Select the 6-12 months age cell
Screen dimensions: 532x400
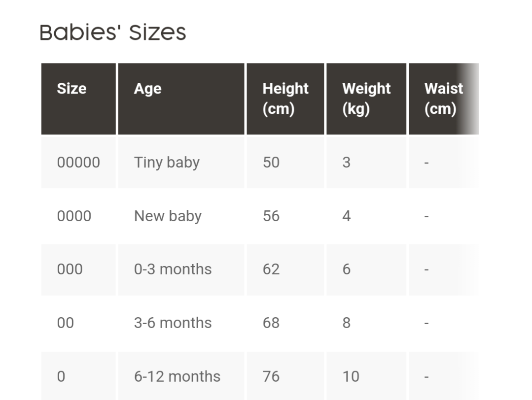point(177,376)
